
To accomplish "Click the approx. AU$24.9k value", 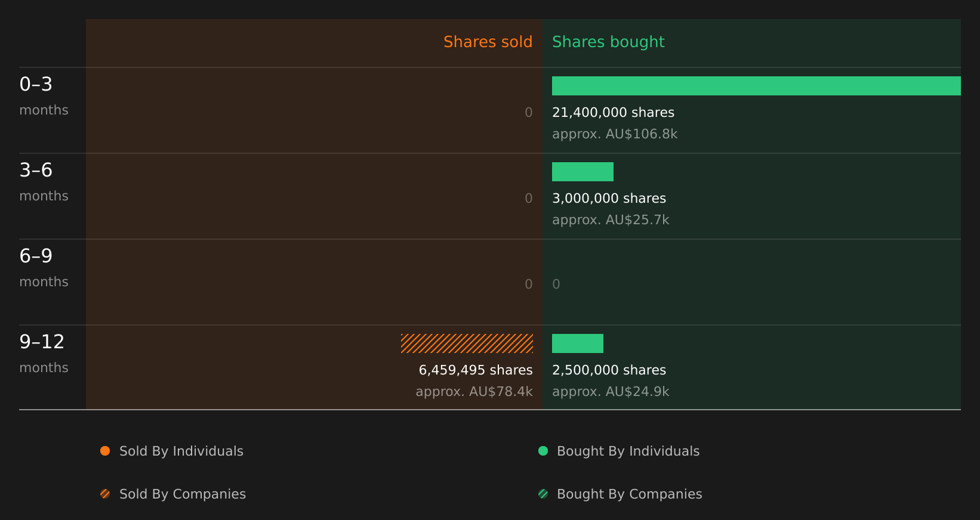I will pos(611,392).
